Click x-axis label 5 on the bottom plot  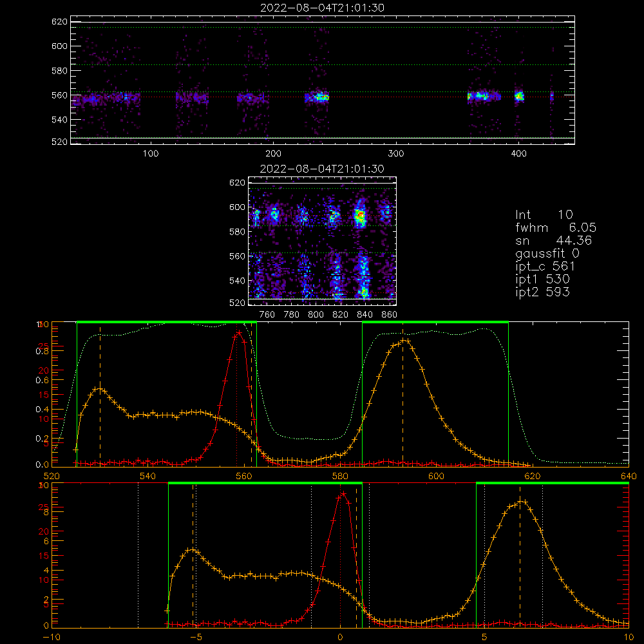click(485, 637)
